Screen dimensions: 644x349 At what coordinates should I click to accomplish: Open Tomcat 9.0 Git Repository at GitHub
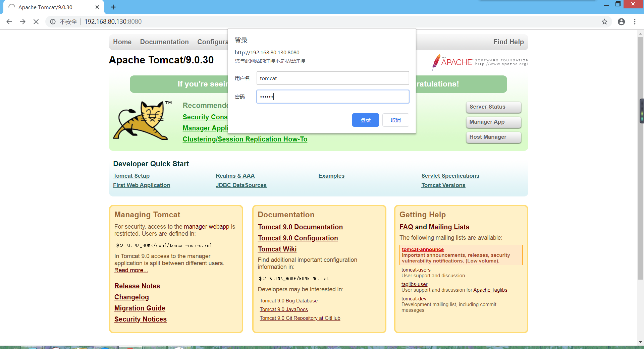[x=300, y=318]
